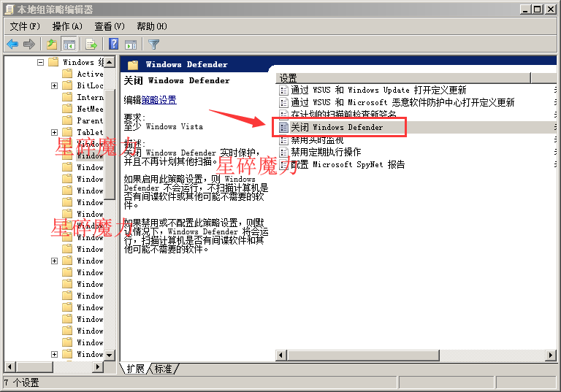Switch to the 标准 tab
Viewport: 561px width, 392px height.
point(164,369)
